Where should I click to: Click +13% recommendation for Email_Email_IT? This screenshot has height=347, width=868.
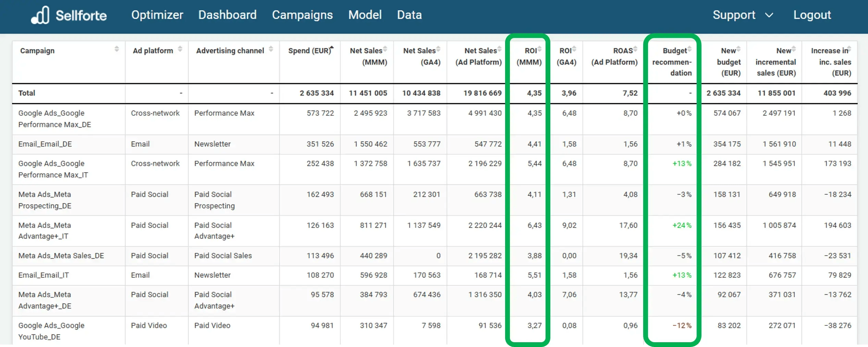[682, 275]
